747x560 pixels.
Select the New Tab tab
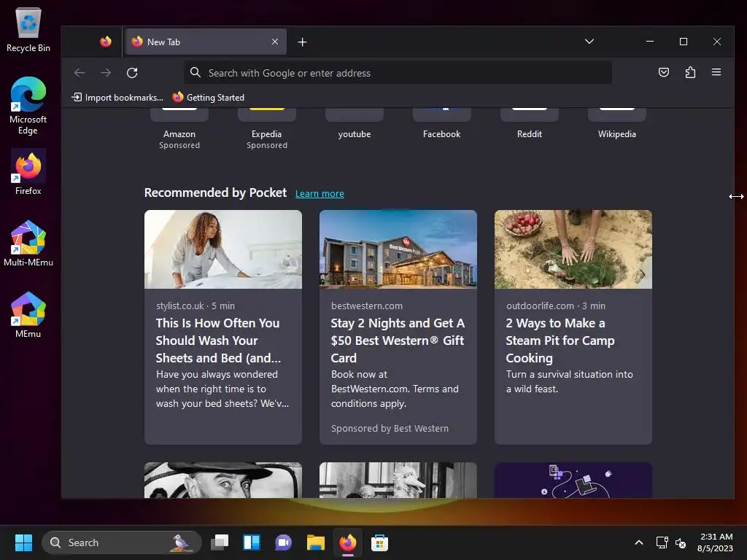coord(205,42)
